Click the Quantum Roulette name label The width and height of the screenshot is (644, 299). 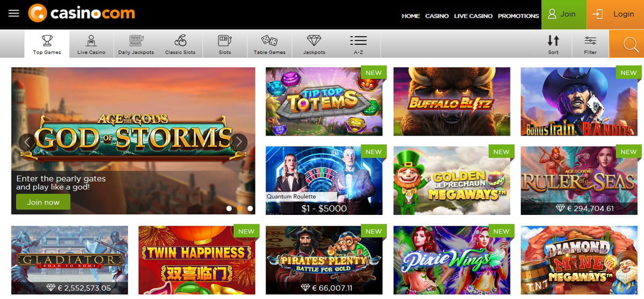coord(291,197)
